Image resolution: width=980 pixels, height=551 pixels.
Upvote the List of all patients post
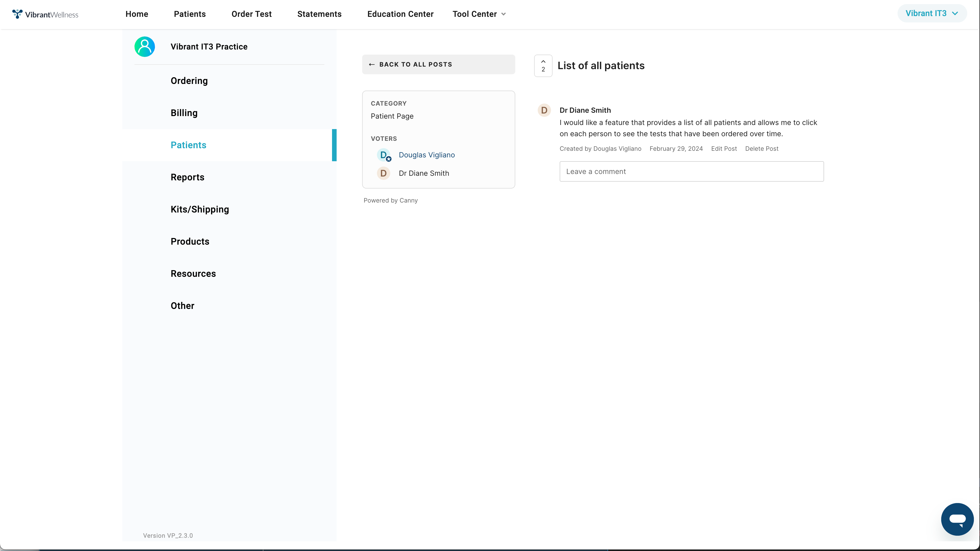543,65
